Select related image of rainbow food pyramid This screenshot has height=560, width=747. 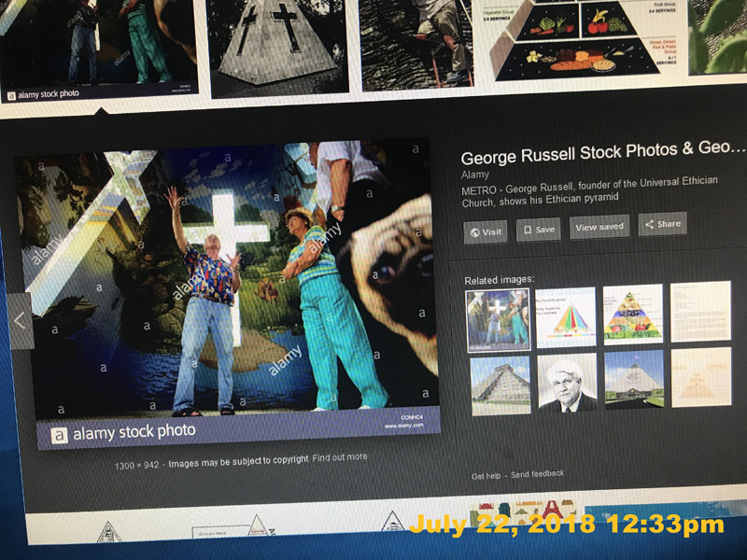(566, 316)
